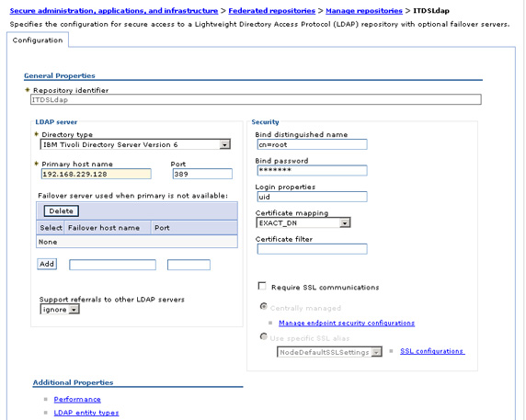This screenshot has width=526, height=420.
Task: Select the Centrally managed radio button
Action: 264,306
